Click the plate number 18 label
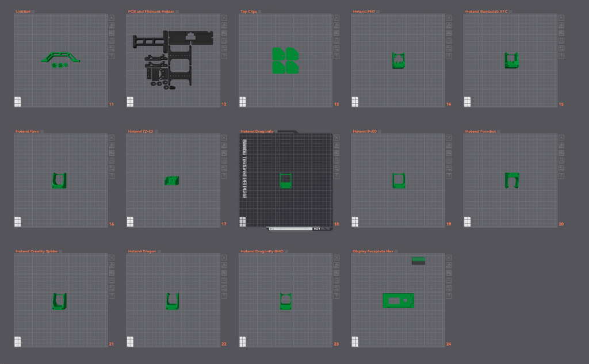This screenshot has width=589, height=364. pos(336,224)
